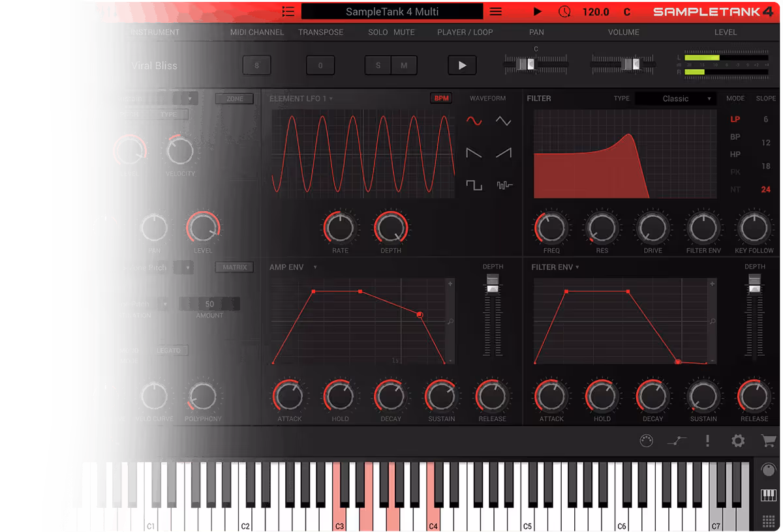This screenshot has width=783, height=532.
Task: Open the hamburger menu after SampleTank 4 Multi
Action: point(496,12)
